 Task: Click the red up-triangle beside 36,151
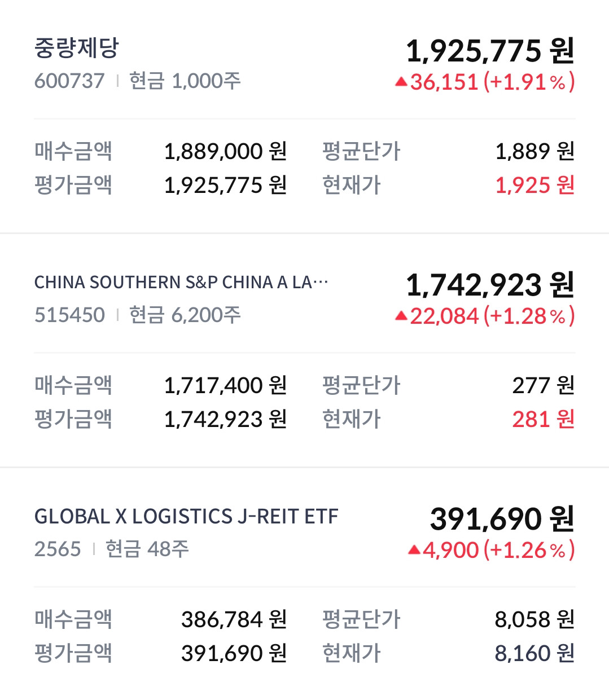tap(401, 82)
